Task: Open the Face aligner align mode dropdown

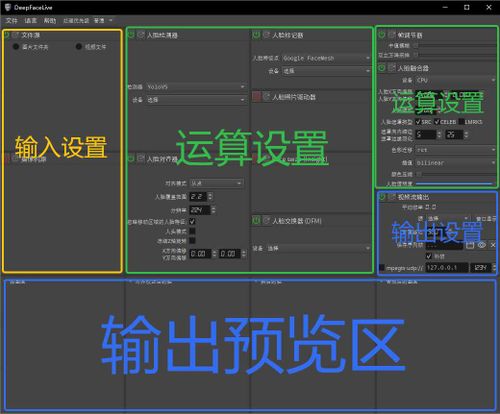Action: pyautogui.click(x=217, y=183)
